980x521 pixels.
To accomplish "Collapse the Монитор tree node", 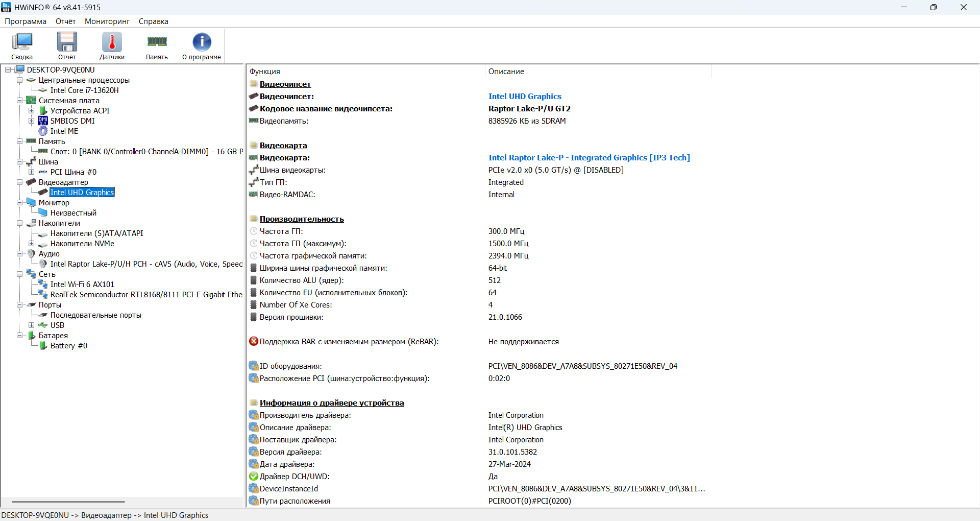I will coord(19,203).
